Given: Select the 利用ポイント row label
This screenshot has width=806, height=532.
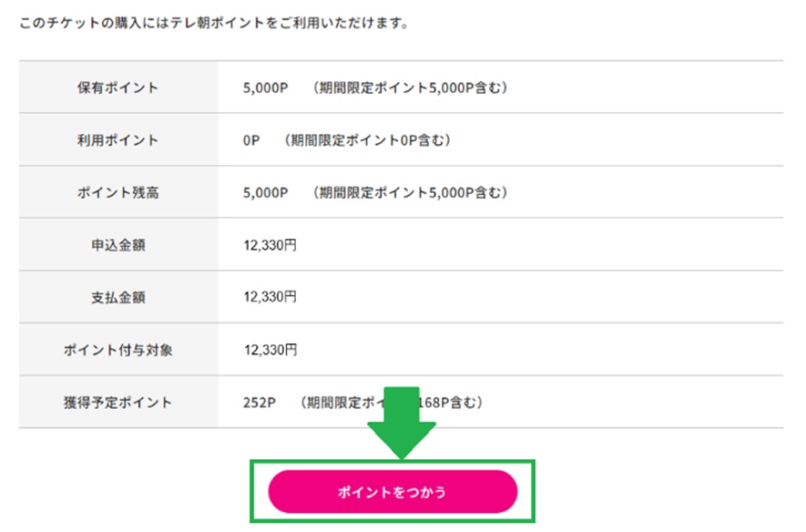Looking at the screenshot, I should (118, 140).
